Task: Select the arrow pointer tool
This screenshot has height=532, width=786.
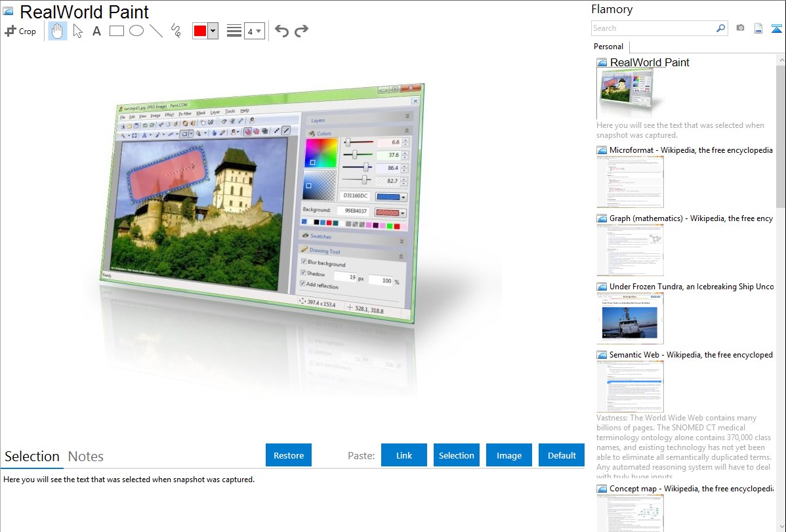Action: click(x=77, y=31)
